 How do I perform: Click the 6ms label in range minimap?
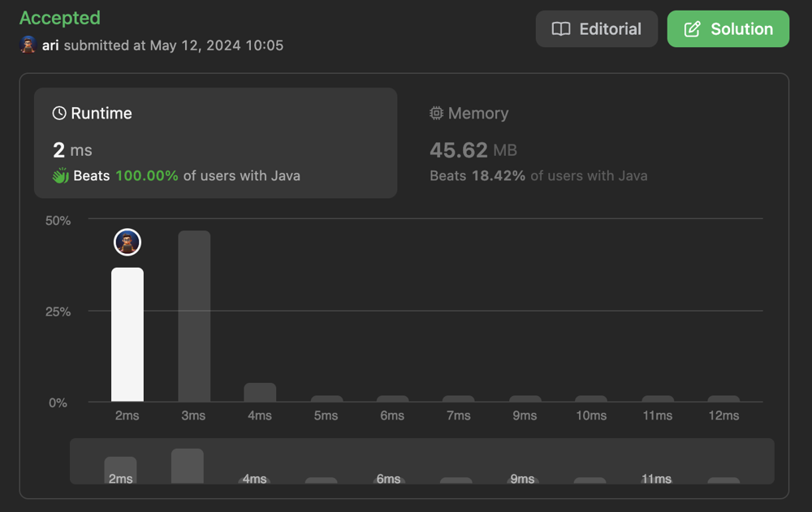[388, 479]
